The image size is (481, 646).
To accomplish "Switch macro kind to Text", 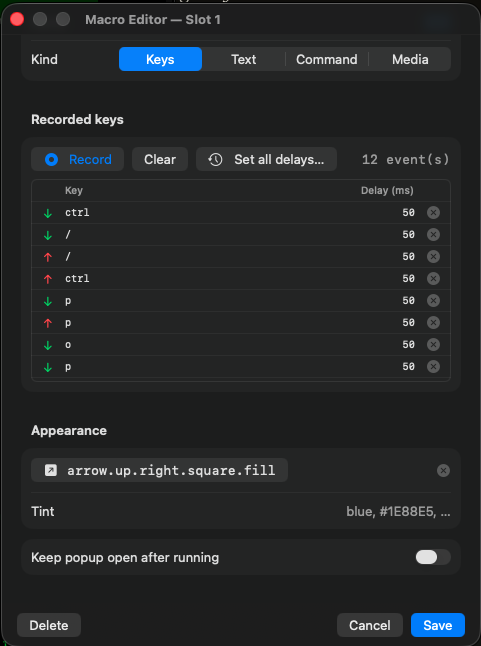I will [x=243, y=59].
